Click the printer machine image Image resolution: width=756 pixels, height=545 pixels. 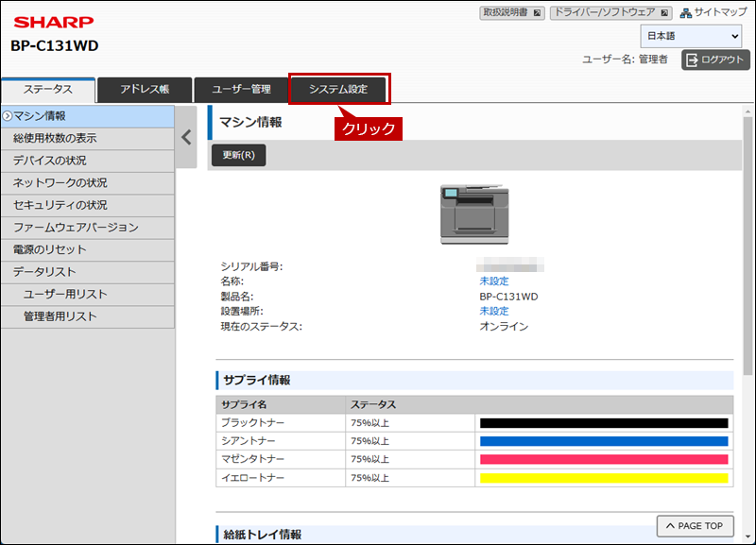coord(474,214)
